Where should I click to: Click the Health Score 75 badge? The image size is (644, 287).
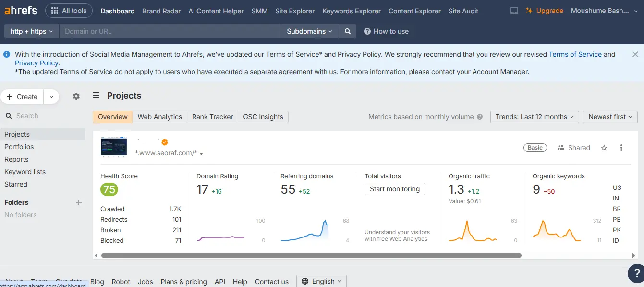click(x=109, y=189)
